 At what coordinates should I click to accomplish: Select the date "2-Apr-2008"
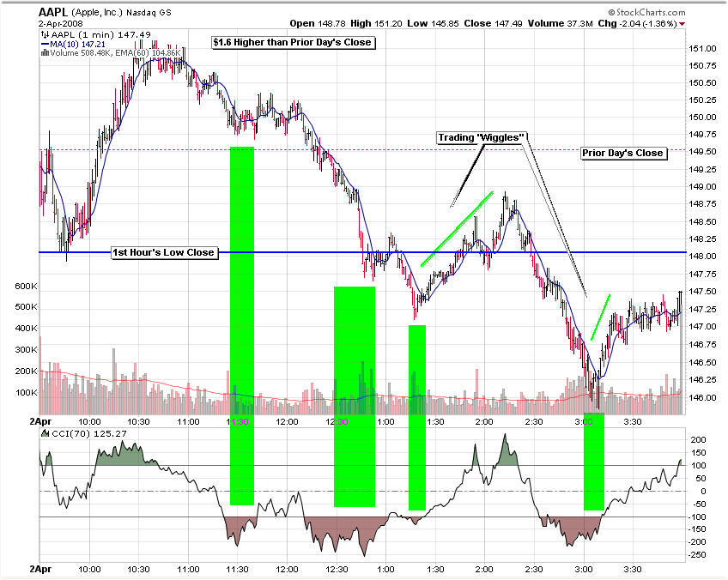tap(61, 24)
